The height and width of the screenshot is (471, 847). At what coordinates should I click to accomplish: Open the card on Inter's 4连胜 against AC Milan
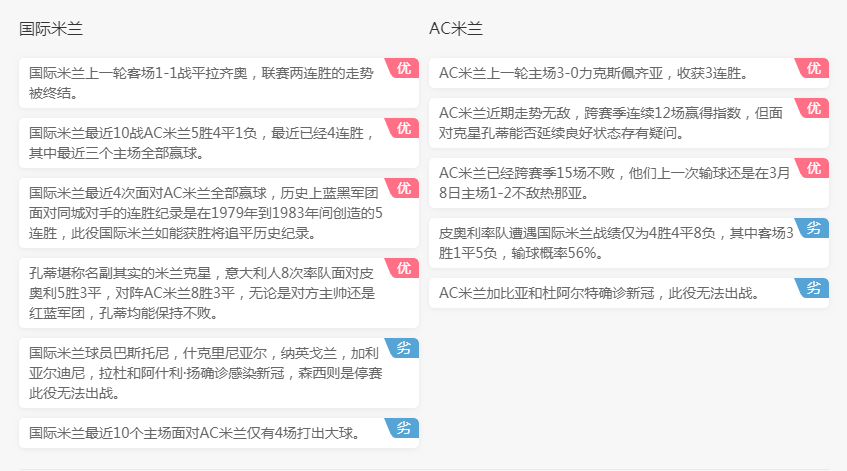click(219, 143)
